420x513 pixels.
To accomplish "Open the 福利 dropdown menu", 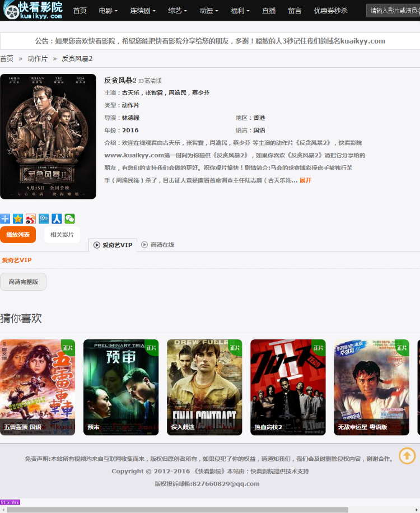I will click(x=240, y=11).
